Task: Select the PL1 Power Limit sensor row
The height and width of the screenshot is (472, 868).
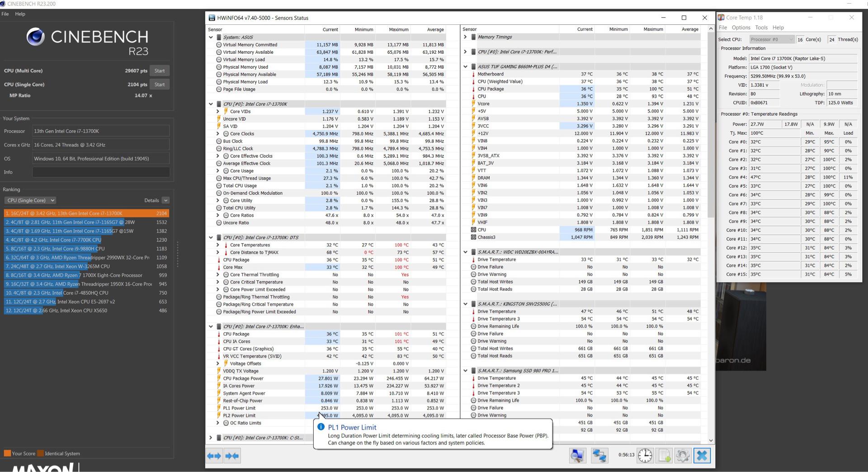Action: (325, 408)
